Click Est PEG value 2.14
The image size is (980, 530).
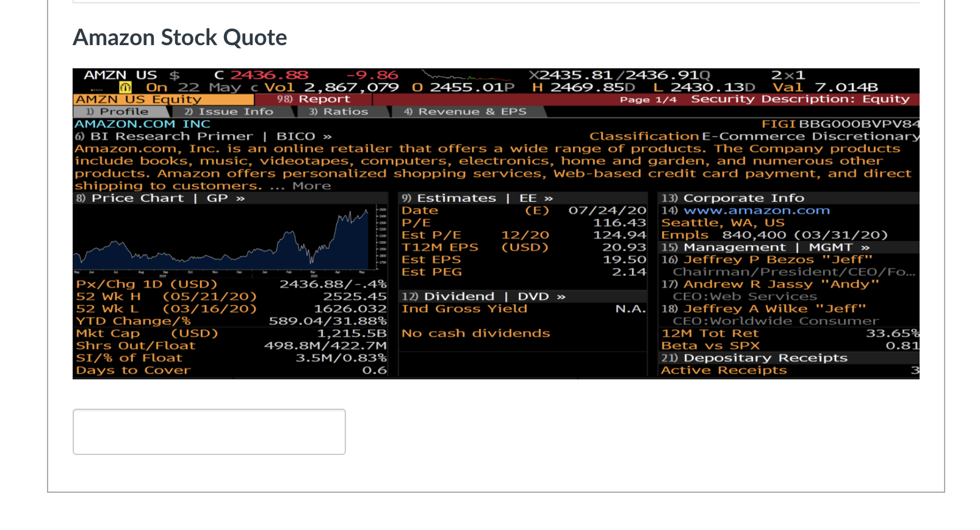[629, 272]
